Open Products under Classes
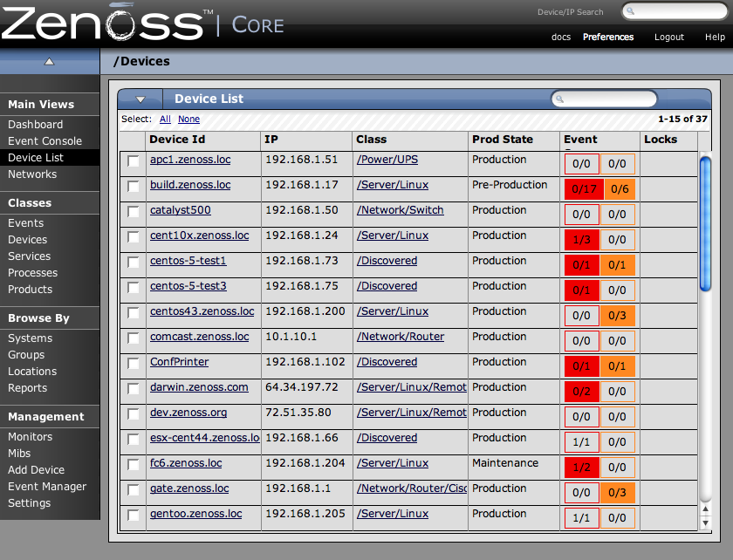Viewport: 733px width, 560px height. (30, 290)
